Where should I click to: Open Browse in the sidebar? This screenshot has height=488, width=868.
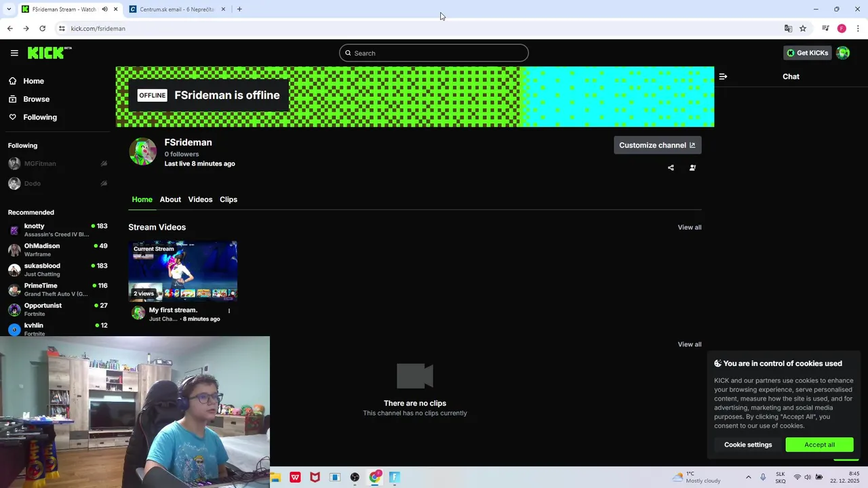coord(29,99)
